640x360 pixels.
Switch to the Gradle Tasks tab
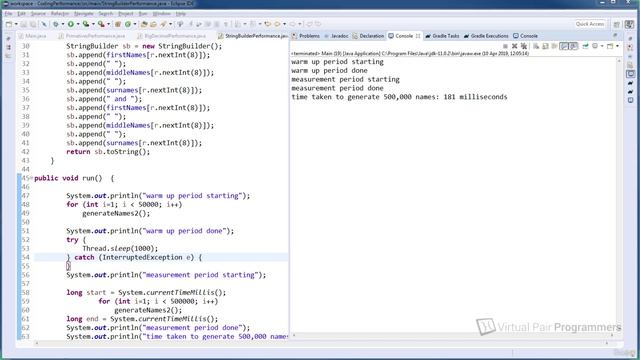442,36
